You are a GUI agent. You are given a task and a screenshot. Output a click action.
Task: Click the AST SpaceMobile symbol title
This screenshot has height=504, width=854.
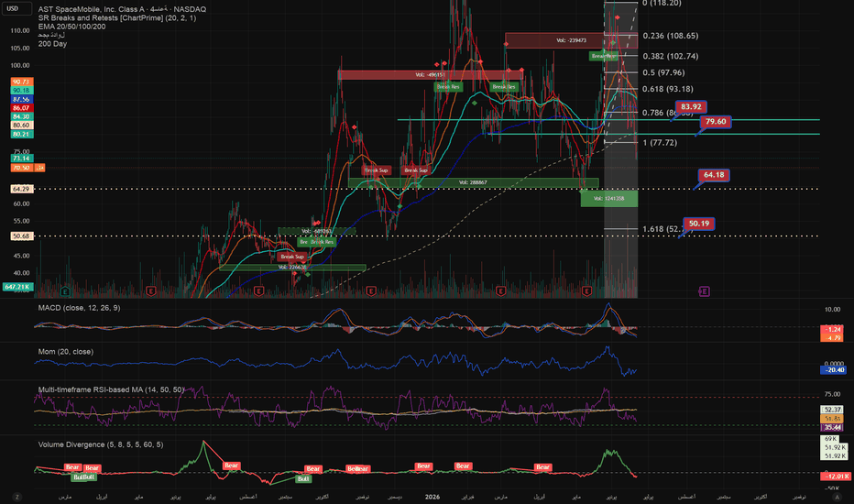122,9
